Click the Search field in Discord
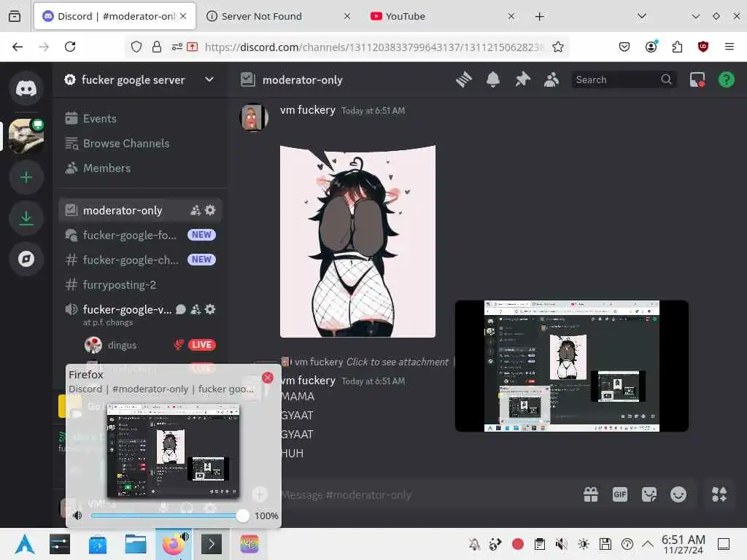This screenshot has height=560, width=747. [623, 79]
